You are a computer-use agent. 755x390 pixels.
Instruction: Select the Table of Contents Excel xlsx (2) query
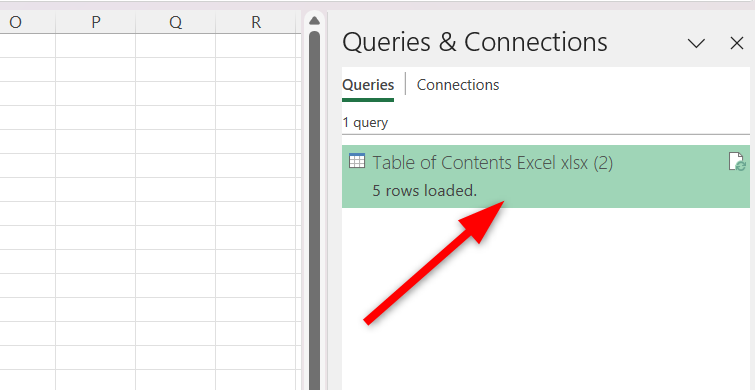(546, 176)
